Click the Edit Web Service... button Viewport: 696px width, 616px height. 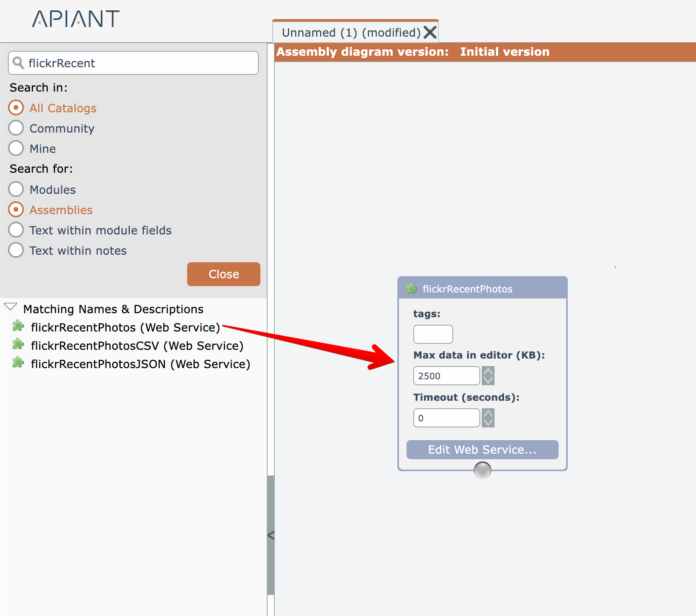(x=482, y=450)
